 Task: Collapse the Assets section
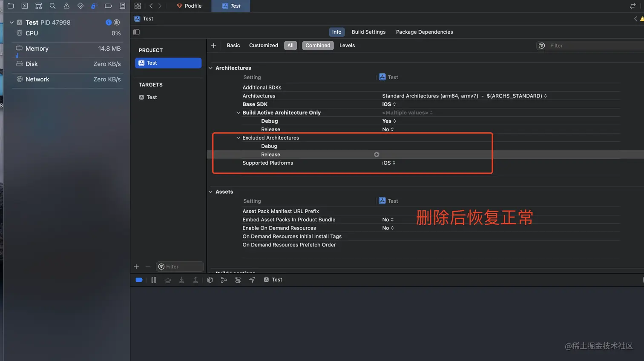point(210,192)
